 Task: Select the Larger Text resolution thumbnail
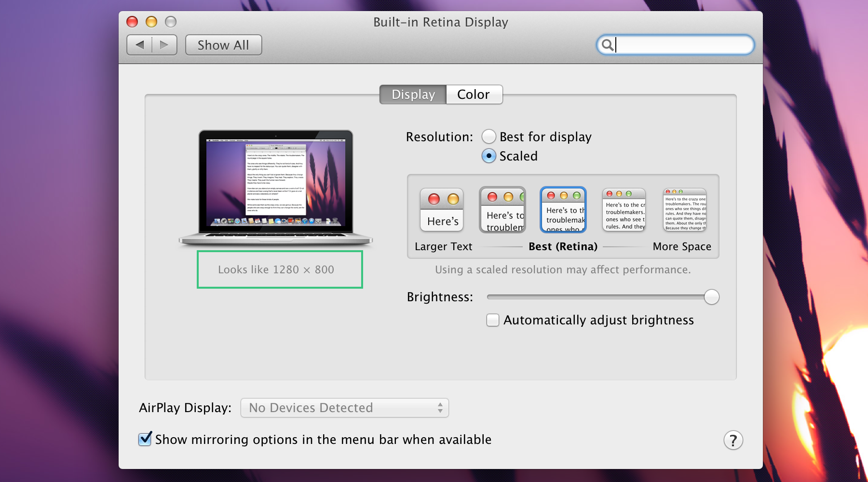pyautogui.click(x=441, y=210)
